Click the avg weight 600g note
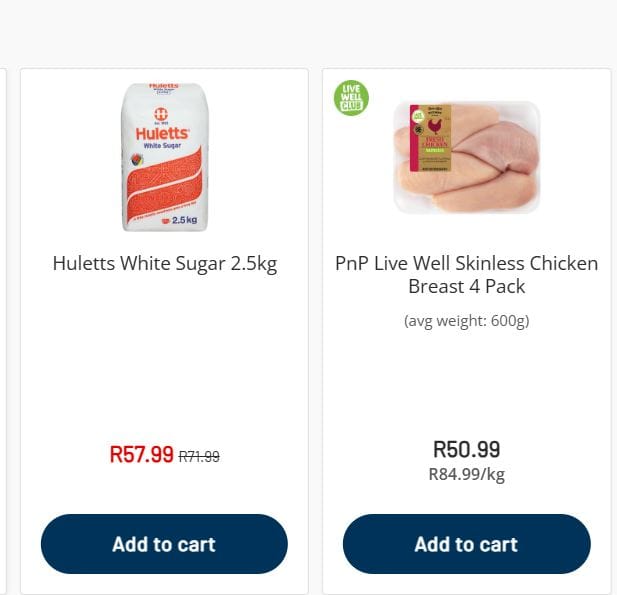The image size is (617, 595). coord(466,321)
